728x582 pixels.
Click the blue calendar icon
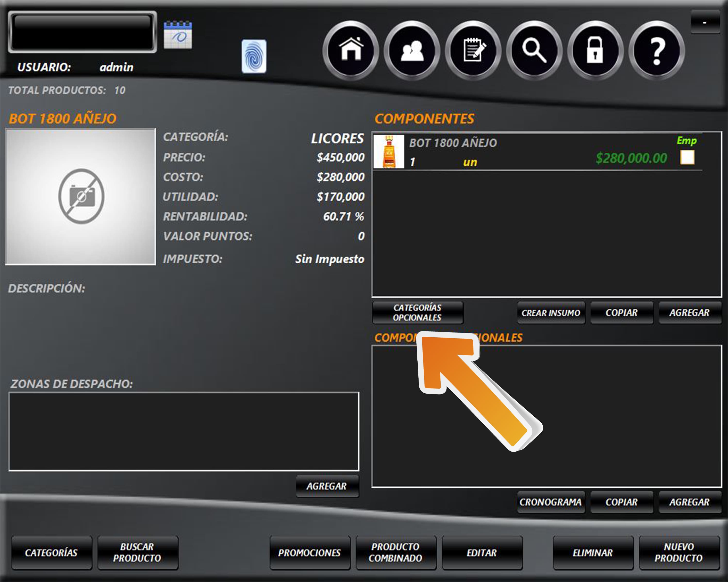(178, 35)
